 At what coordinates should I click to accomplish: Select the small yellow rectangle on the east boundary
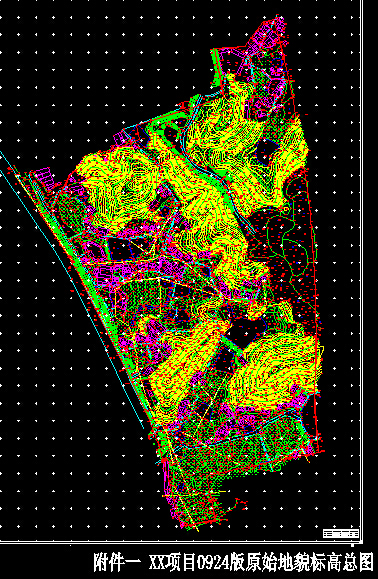pos(322,350)
